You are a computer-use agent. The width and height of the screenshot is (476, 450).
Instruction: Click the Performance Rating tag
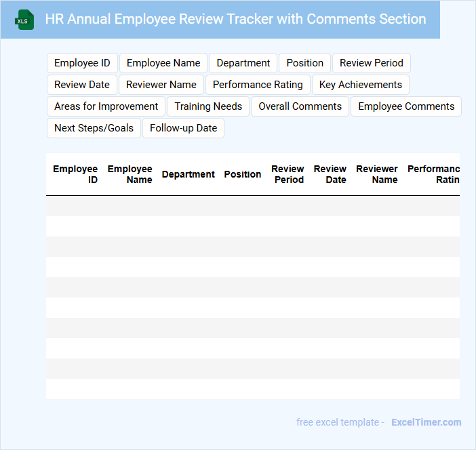(x=258, y=85)
